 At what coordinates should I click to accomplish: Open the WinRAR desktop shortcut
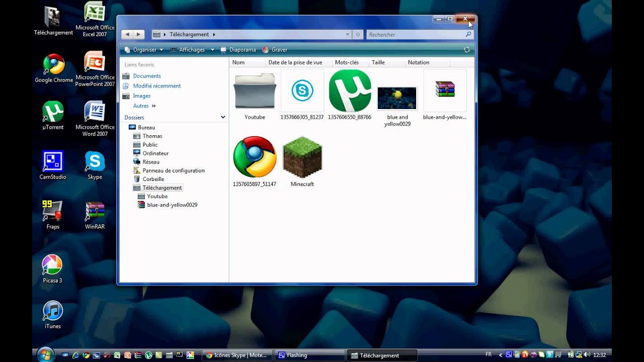pyautogui.click(x=95, y=215)
